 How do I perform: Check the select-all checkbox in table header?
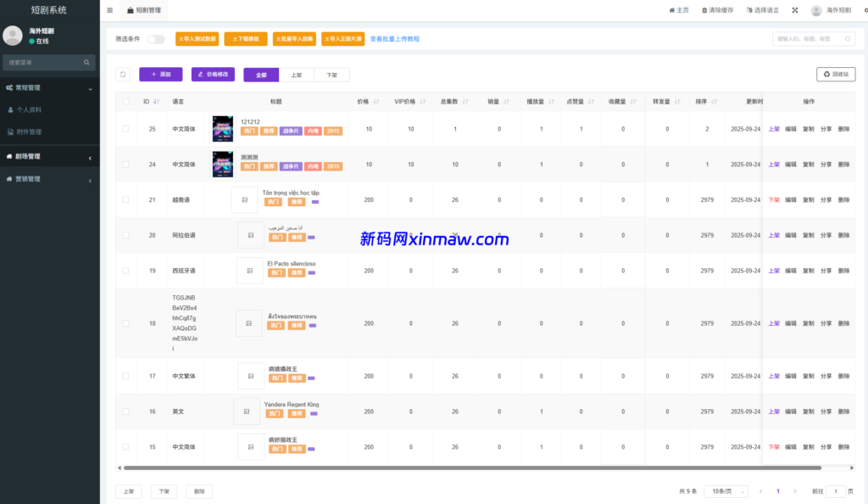point(126,101)
